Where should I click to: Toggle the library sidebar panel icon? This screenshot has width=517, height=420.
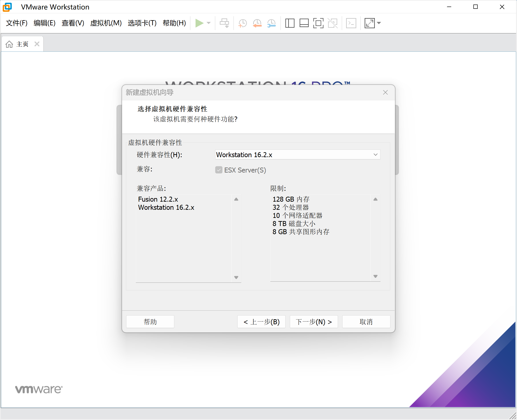tap(290, 23)
